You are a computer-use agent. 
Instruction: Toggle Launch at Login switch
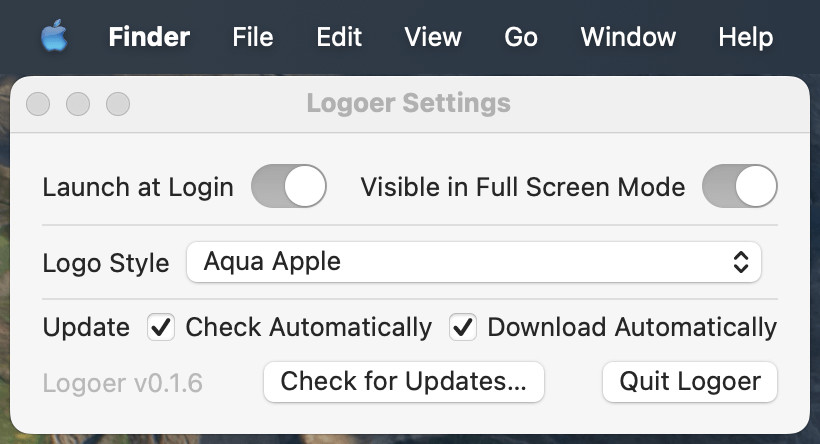point(289,186)
